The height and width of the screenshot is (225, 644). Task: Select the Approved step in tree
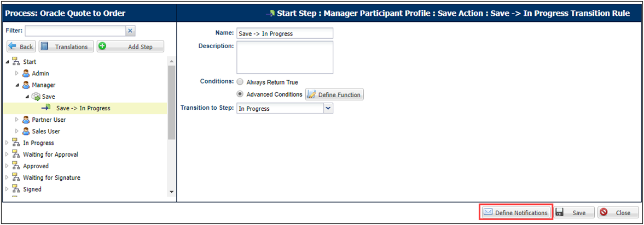pos(36,166)
